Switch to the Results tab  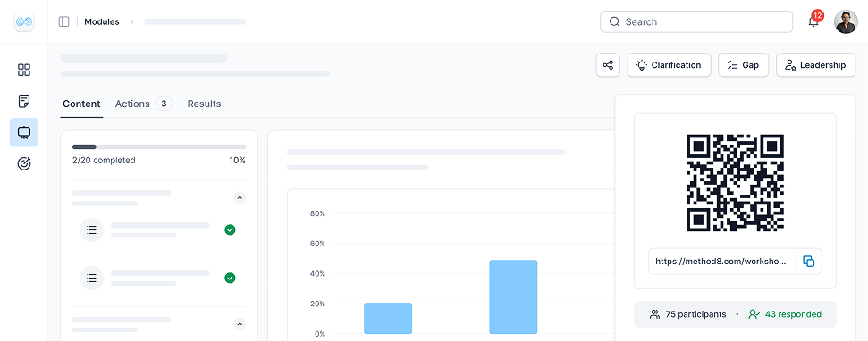click(205, 104)
